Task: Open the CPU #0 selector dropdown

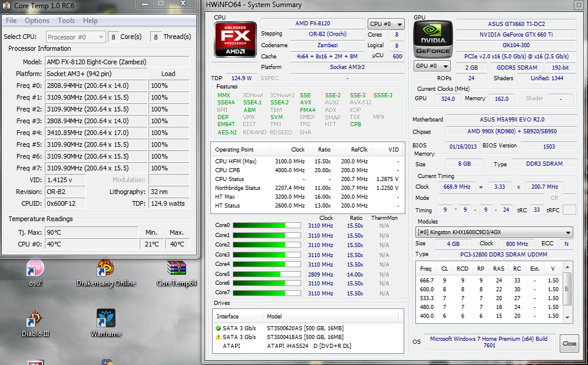Action: tap(386, 24)
